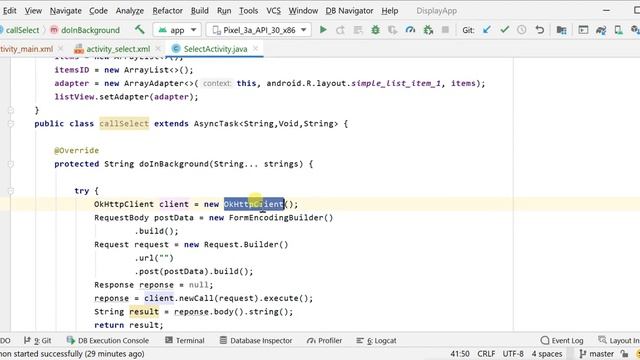Open the Analyze menu

(x=130, y=11)
